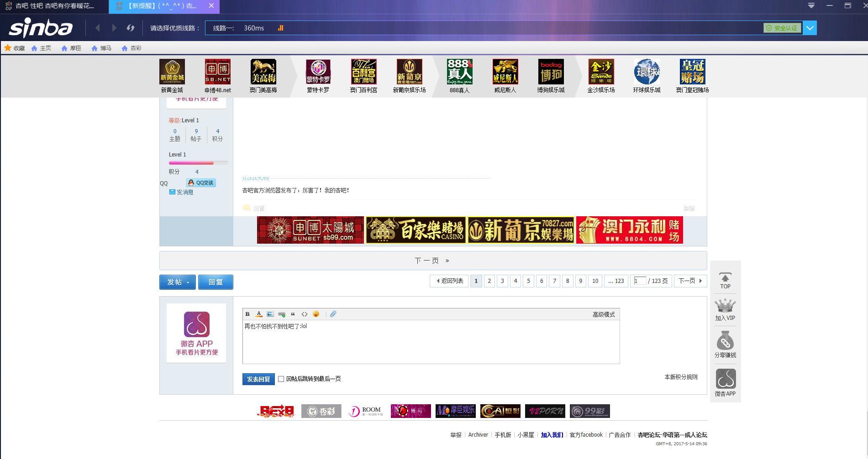
Task: Open the 蒙特卡罗 shortcut icon
Action: tap(318, 72)
